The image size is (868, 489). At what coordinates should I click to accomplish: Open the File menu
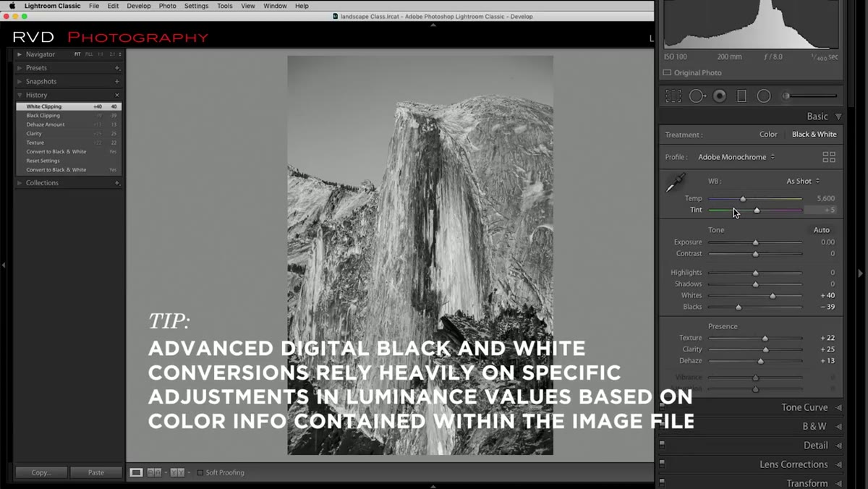point(94,6)
